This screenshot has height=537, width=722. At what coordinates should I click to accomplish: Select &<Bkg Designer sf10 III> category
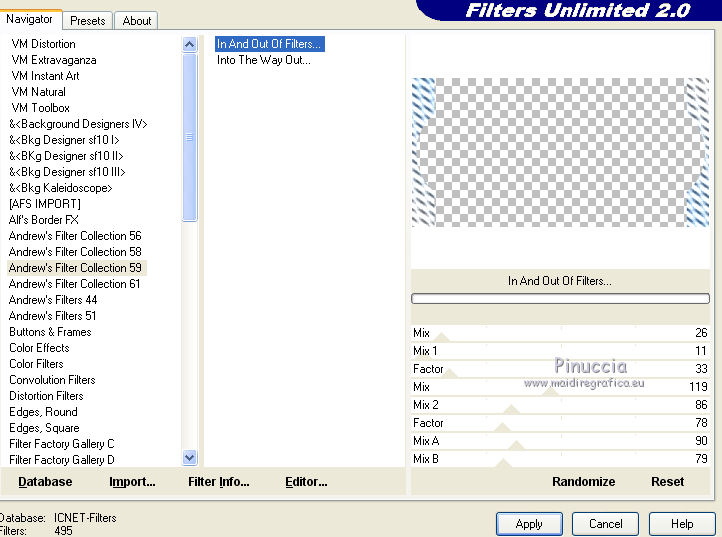67,172
